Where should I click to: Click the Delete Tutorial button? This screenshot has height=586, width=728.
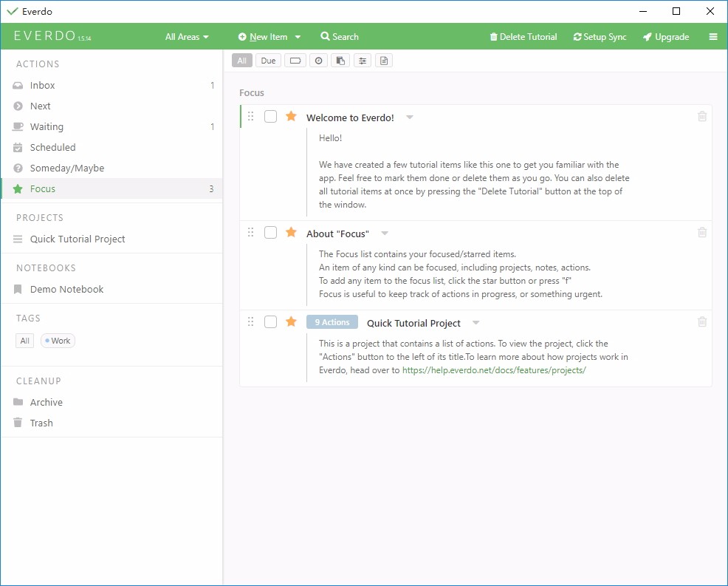pos(523,37)
